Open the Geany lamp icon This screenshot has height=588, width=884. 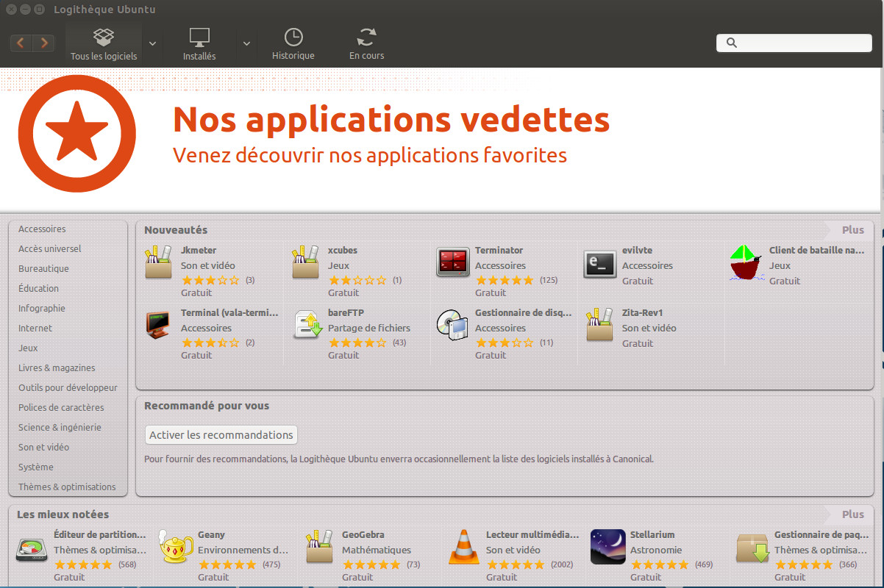point(177,548)
